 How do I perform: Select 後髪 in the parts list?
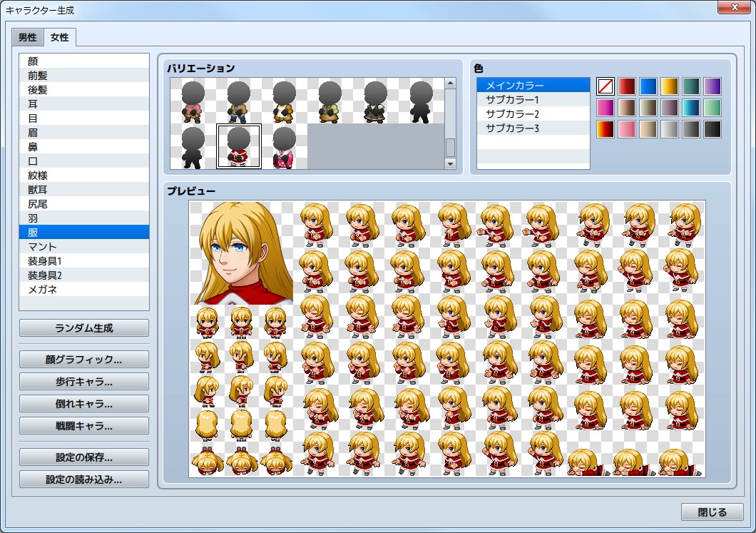pyautogui.click(x=84, y=90)
